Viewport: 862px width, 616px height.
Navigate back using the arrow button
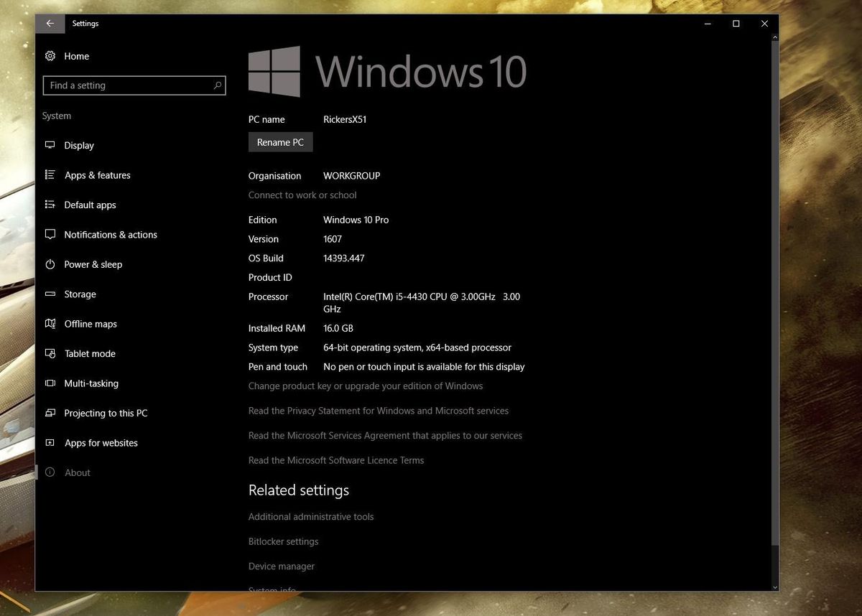click(50, 23)
